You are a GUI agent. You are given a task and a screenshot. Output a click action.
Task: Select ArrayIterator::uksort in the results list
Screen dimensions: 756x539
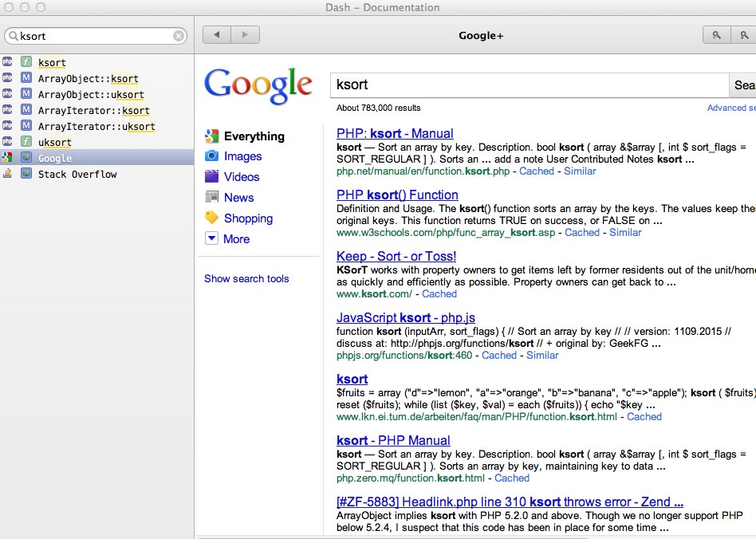coord(97,126)
